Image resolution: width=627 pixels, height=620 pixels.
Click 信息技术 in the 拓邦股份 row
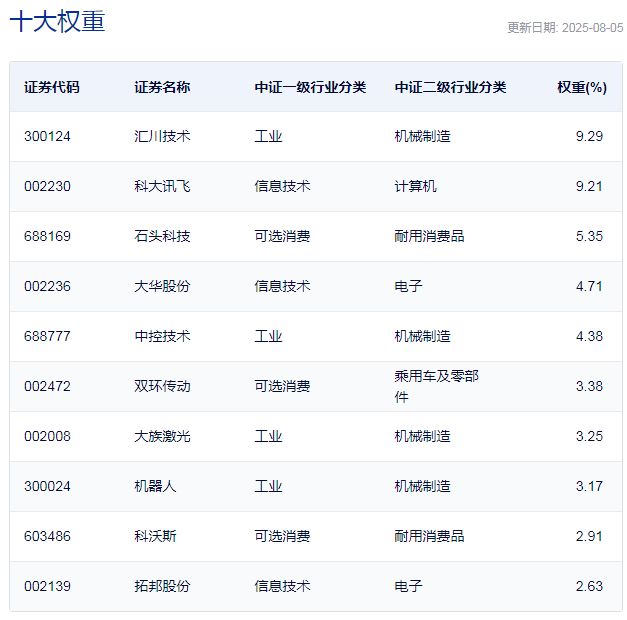coord(282,586)
